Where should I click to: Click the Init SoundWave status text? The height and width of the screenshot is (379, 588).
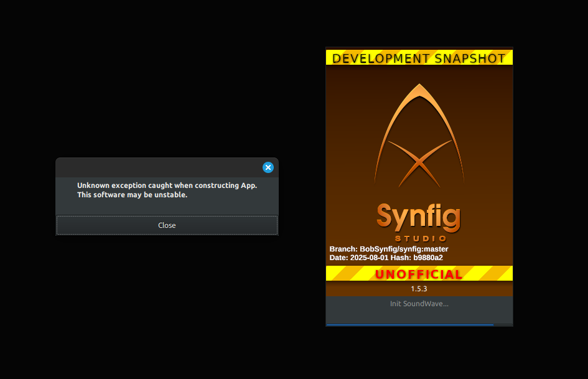point(419,304)
